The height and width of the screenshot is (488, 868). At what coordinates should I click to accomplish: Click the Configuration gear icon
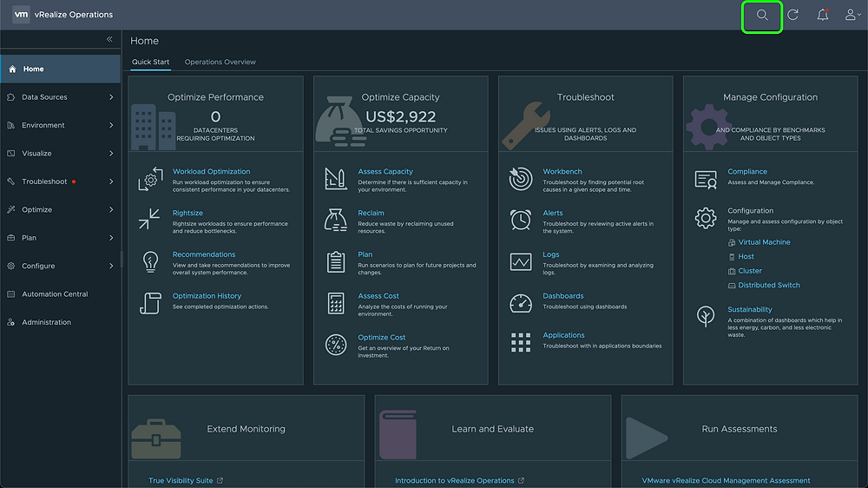(706, 218)
